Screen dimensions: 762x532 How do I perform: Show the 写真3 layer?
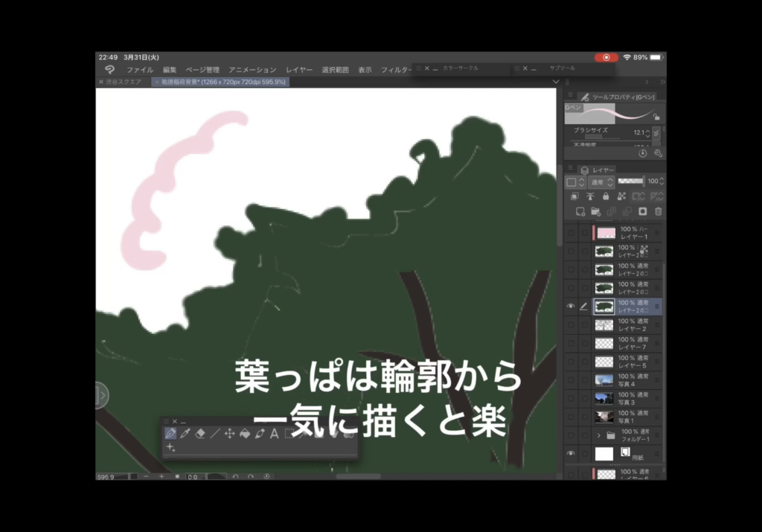(x=571, y=398)
